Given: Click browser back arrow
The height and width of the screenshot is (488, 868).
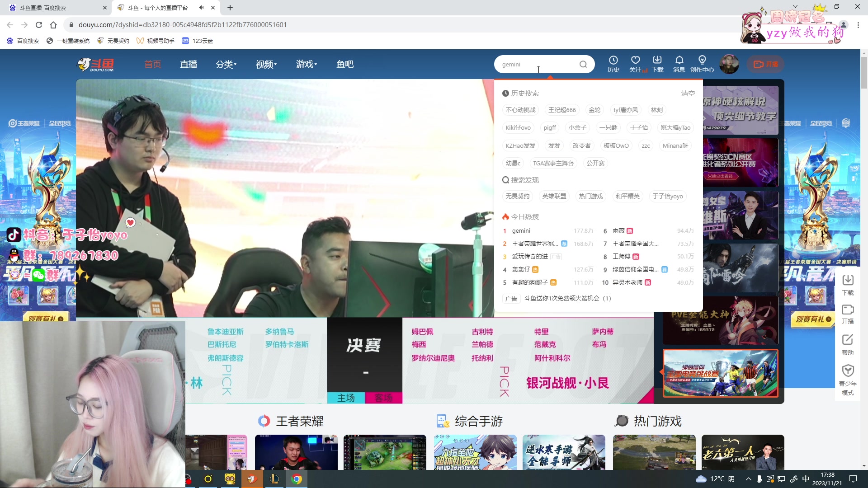Looking at the screenshot, I should tap(10, 25).
